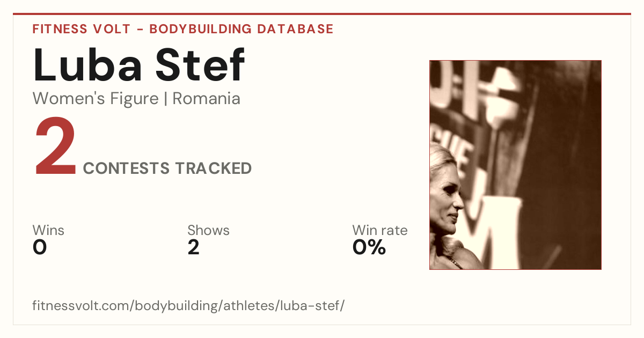
Task: Click the Shows value of 2
Action: pos(193,247)
